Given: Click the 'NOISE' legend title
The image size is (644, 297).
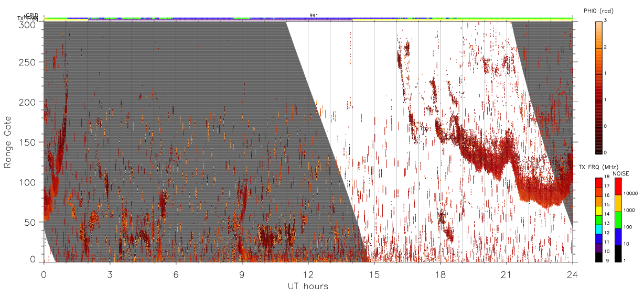Looking at the screenshot, I should 621,173.
